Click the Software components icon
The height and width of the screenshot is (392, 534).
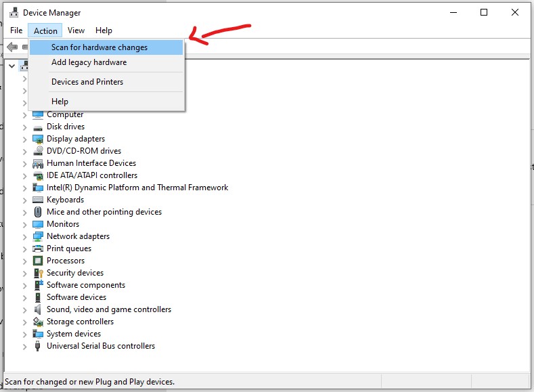(38, 285)
